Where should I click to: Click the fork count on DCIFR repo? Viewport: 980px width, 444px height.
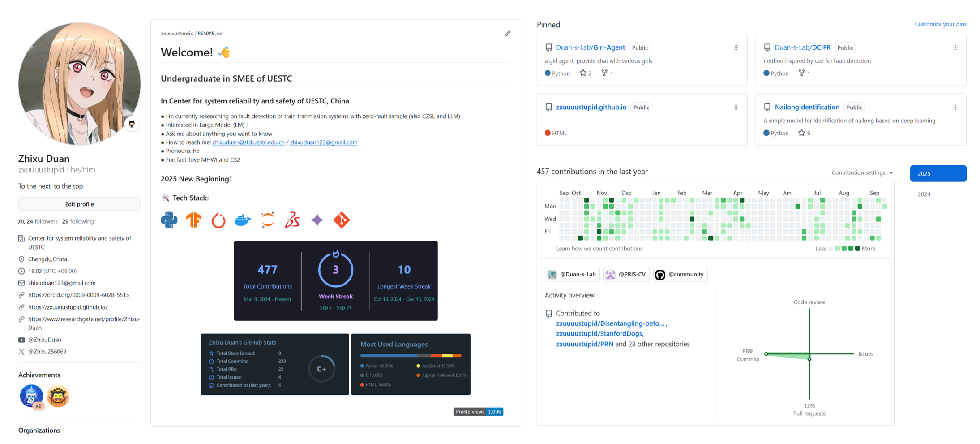tap(804, 73)
